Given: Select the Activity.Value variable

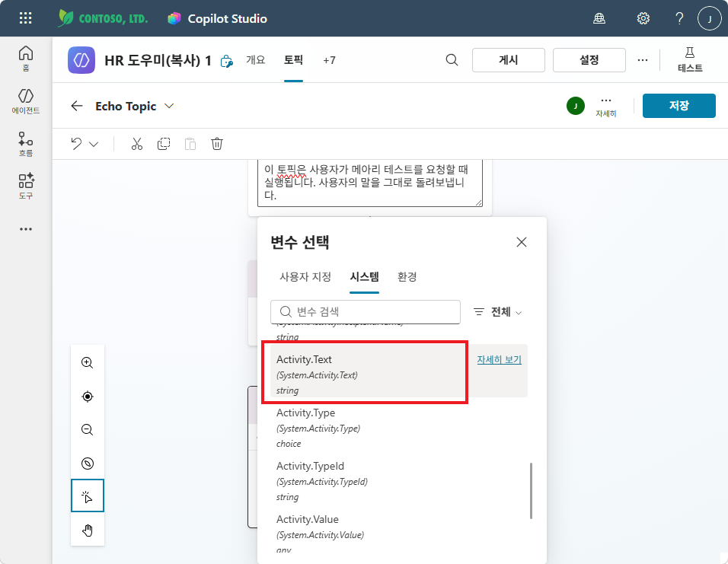Looking at the screenshot, I should coord(399,534).
